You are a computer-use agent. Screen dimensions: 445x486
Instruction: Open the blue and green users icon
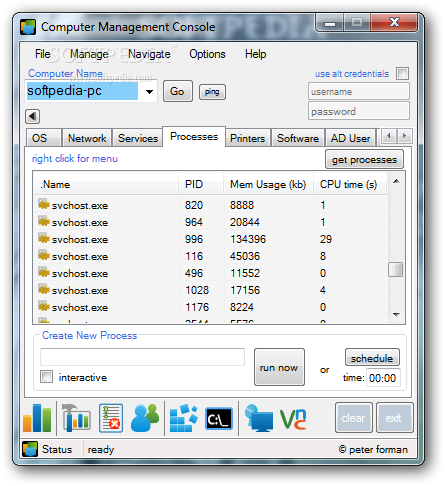pos(145,418)
